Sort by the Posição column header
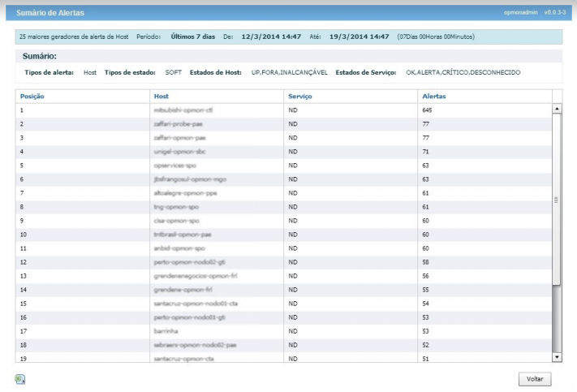The image size is (577, 392). pyautogui.click(x=32, y=96)
